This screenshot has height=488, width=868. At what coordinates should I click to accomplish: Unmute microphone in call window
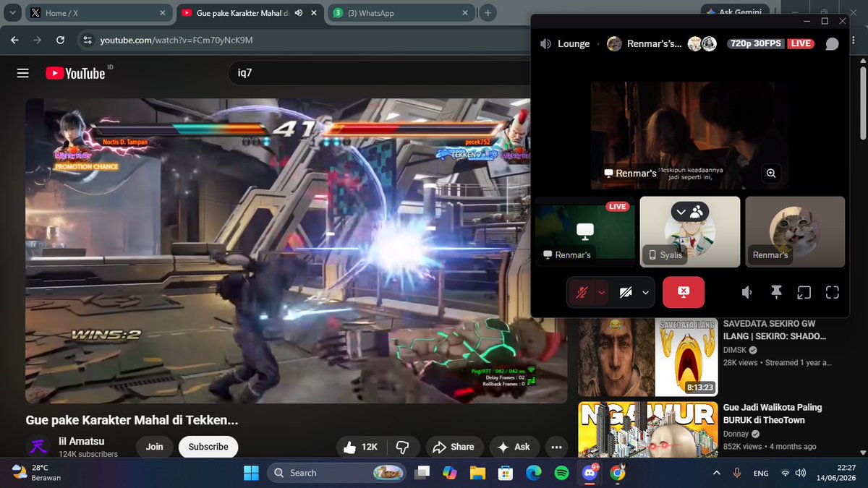click(x=582, y=292)
